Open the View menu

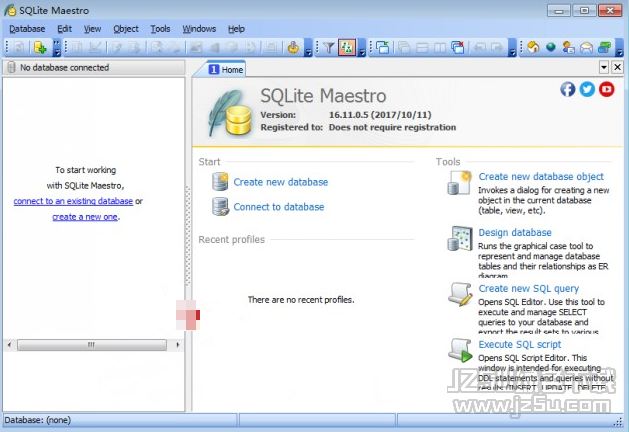click(x=92, y=29)
